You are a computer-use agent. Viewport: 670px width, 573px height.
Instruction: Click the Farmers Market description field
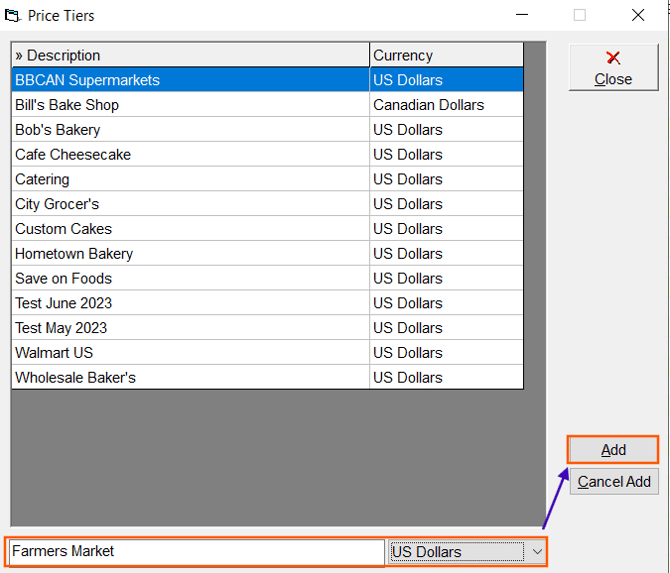(197, 551)
